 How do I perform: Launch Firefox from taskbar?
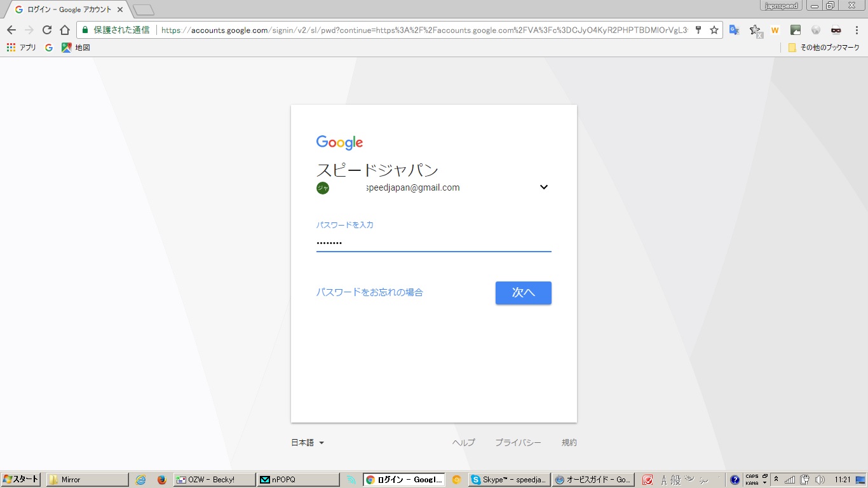pyautogui.click(x=161, y=480)
